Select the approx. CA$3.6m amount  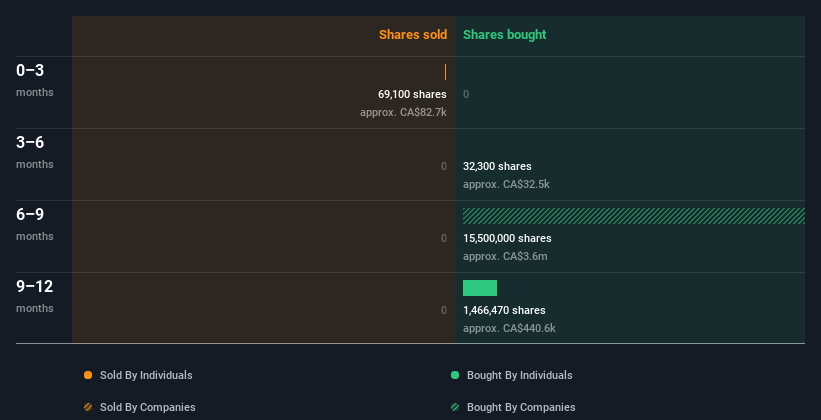click(505, 256)
